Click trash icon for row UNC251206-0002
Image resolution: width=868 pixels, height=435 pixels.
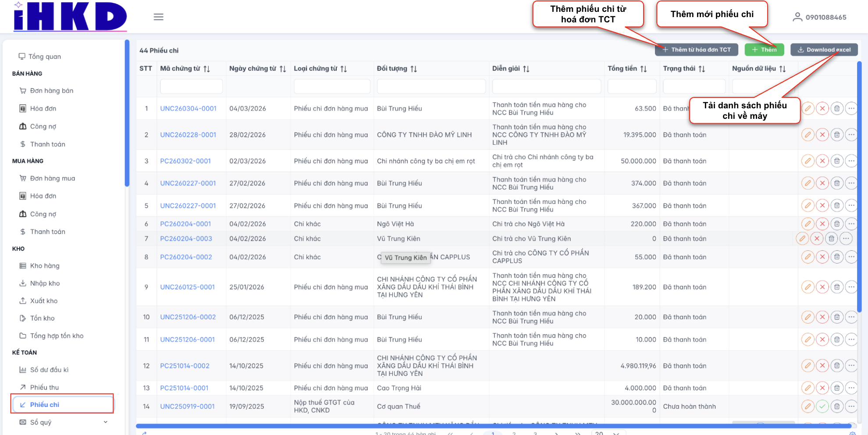click(836, 317)
